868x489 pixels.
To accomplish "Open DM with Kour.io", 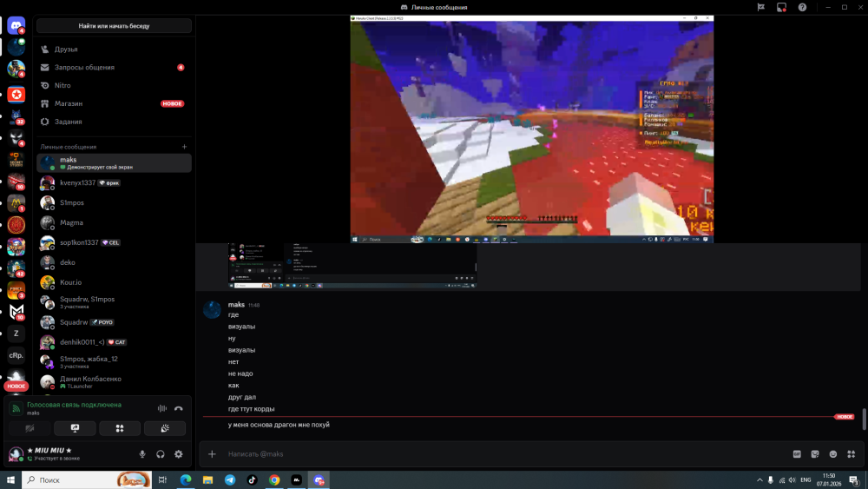I will coord(114,282).
